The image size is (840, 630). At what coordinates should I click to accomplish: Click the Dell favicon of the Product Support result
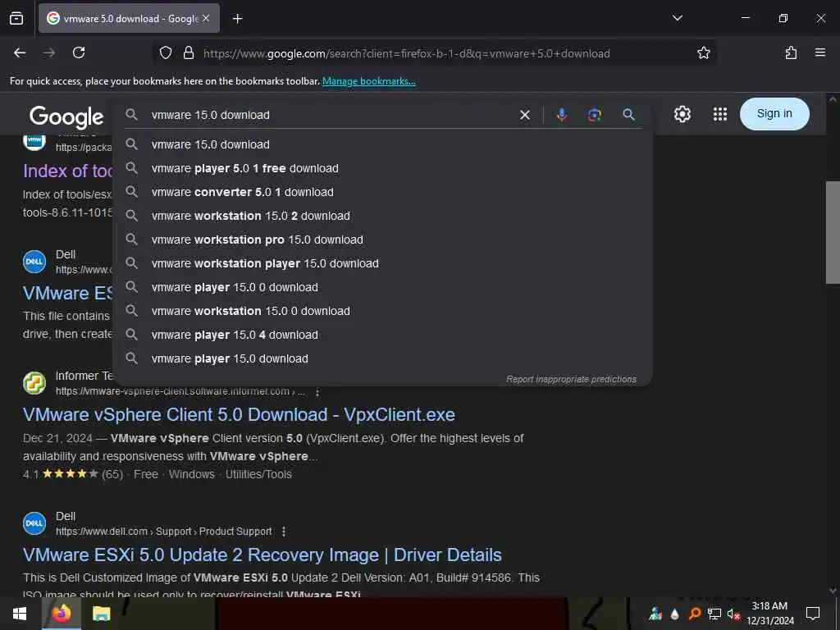[34, 523]
